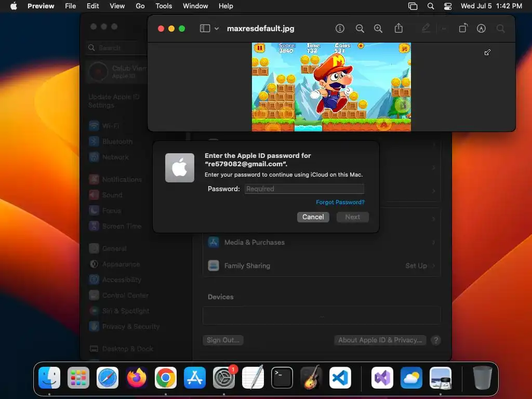
Task: Click the Sign Out… button
Action: click(223, 340)
